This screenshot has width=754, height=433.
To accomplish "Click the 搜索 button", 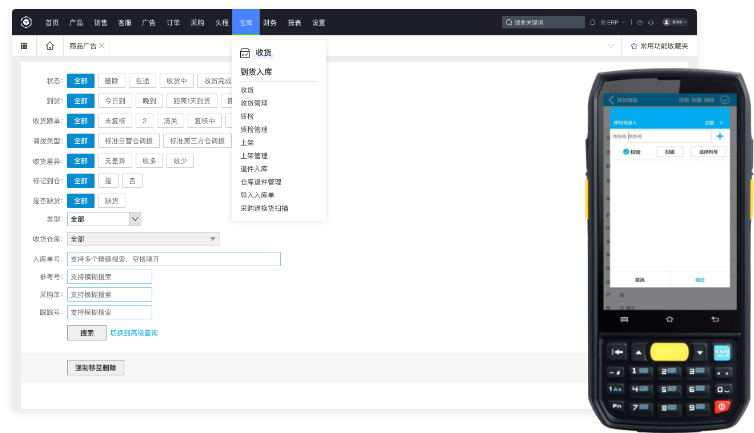I will point(87,333).
